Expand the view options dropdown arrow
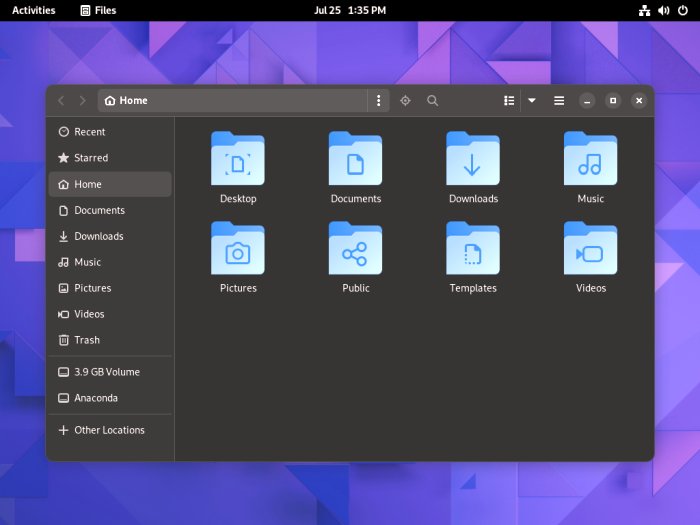The image size is (700, 525). click(532, 100)
